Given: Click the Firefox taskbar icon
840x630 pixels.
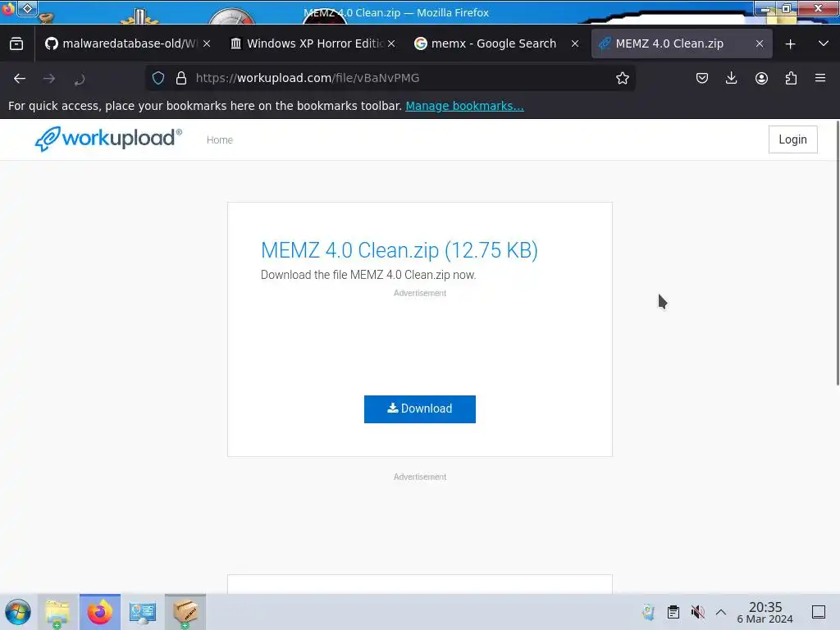Looking at the screenshot, I should pyautogui.click(x=99, y=612).
